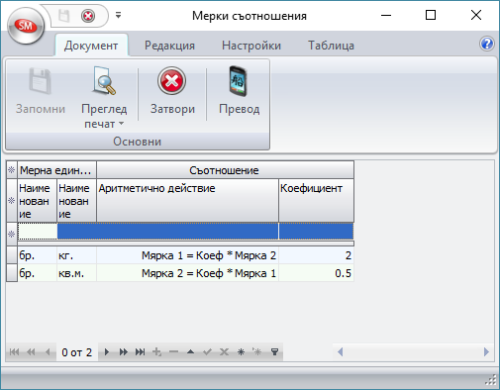
Task: Open the quick access toolbar customize arrow
Action: click(x=118, y=15)
